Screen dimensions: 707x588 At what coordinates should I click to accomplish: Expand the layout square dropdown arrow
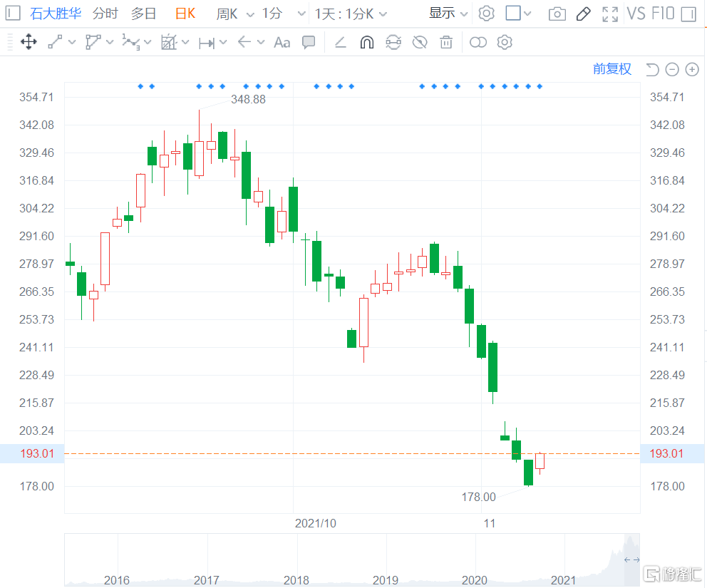pyautogui.click(x=527, y=14)
